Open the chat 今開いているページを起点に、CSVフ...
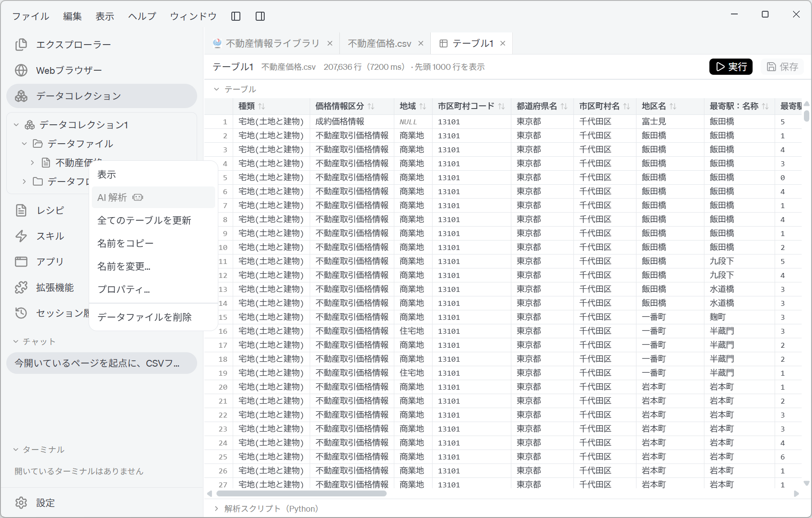Screen dimensions: 812x518 [102, 363]
